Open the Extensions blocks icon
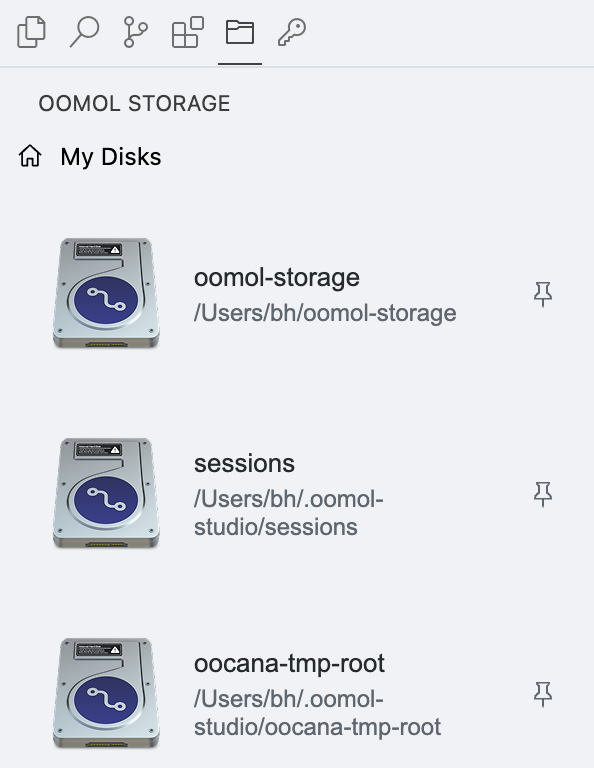 coord(188,32)
